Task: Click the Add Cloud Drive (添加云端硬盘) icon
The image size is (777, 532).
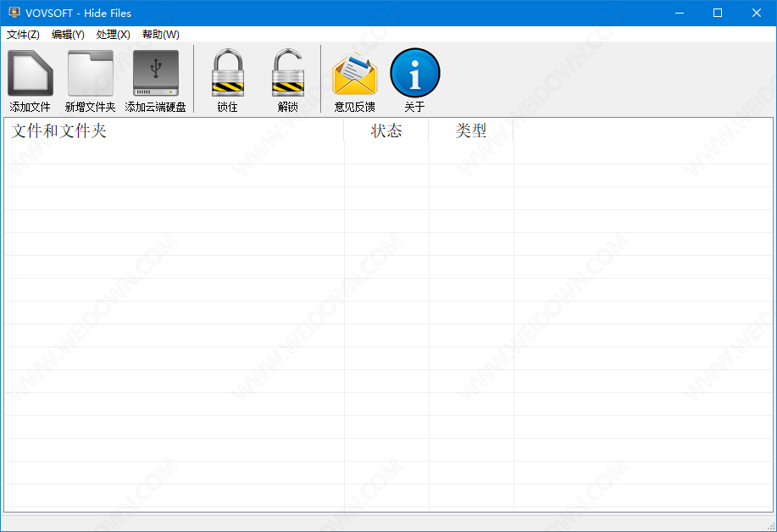Action: [156, 74]
